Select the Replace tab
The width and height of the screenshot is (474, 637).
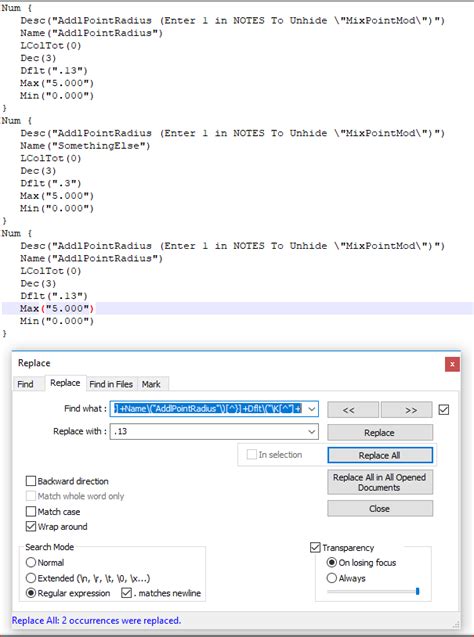pyautogui.click(x=65, y=383)
